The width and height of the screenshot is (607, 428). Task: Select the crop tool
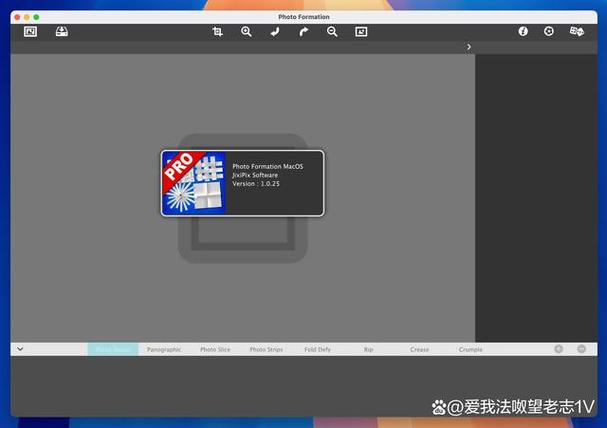(x=218, y=32)
